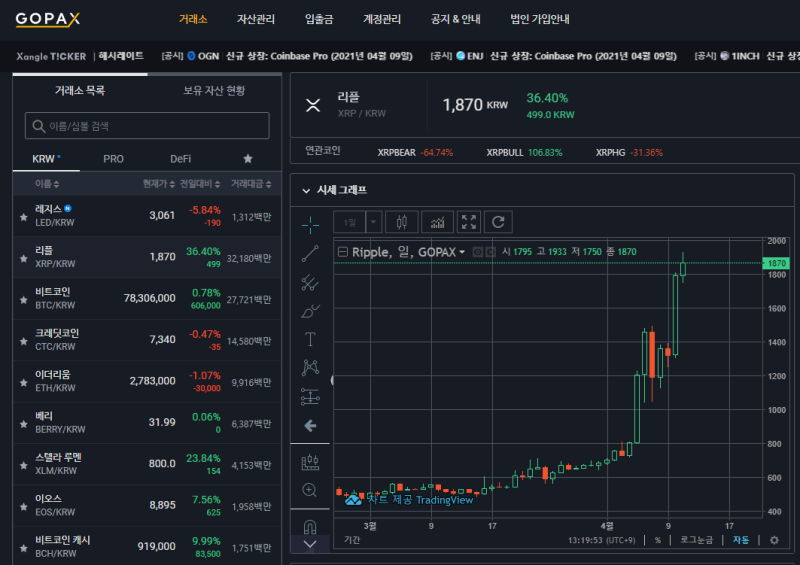Screen dimensions: 800x565
Task: Open the 계정관리 menu
Action: (x=382, y=19)
